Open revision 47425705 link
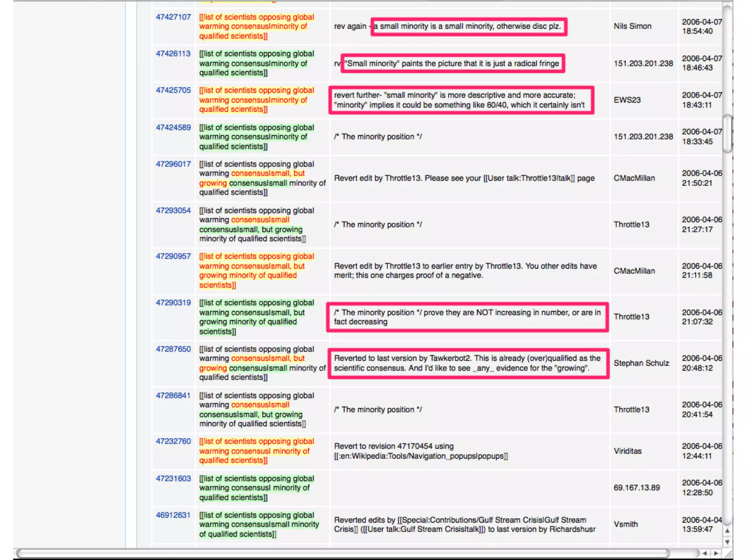Screen dimensions: 747x560 [173, 90]
